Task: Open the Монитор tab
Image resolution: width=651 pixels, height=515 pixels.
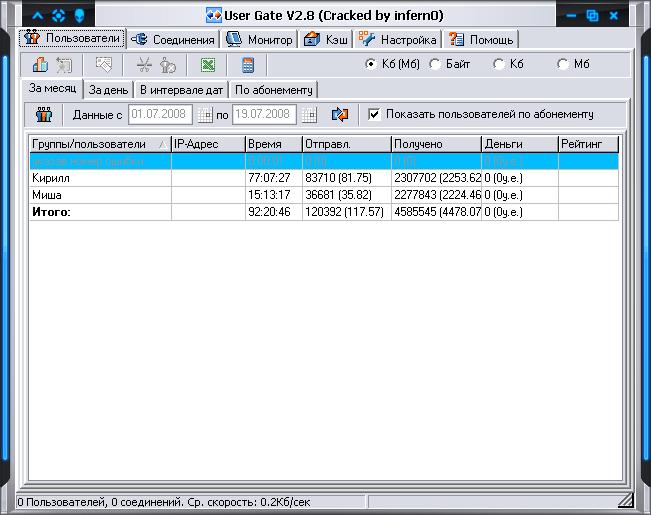Action: (259, 39)
